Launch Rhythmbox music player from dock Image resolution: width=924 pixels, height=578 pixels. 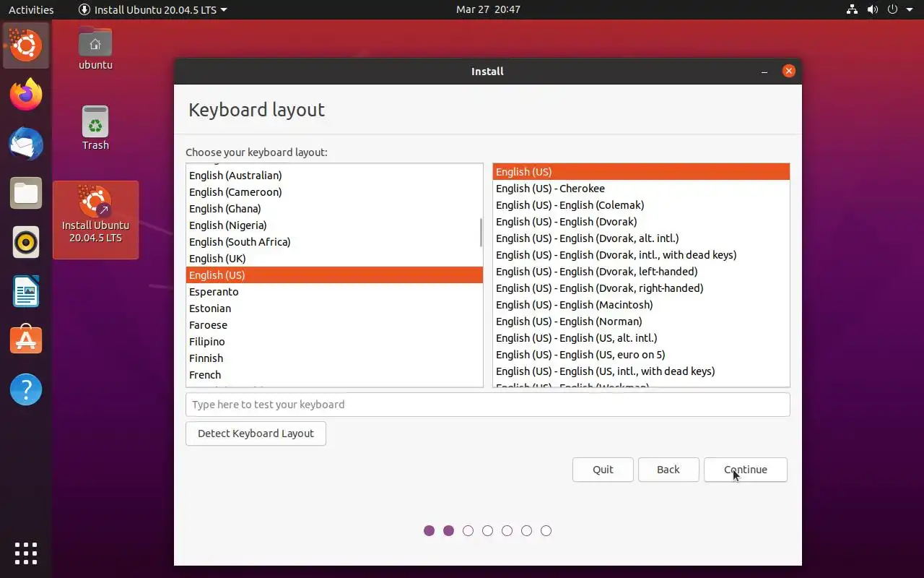pyautogui.click(x=26, y=242)
